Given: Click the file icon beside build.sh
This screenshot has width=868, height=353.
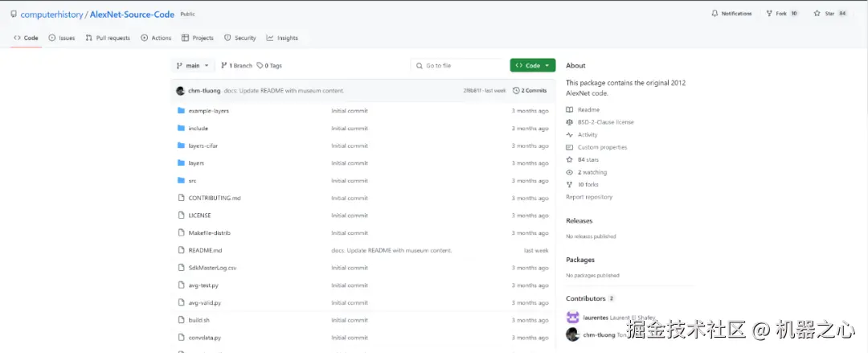Looking at the screenshot, I should [181, 320].
